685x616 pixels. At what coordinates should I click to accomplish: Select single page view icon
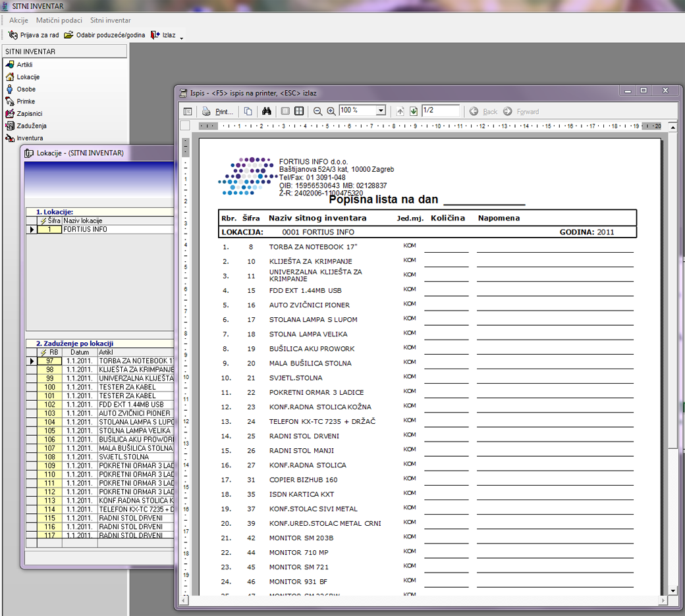[x=285, y=111]
